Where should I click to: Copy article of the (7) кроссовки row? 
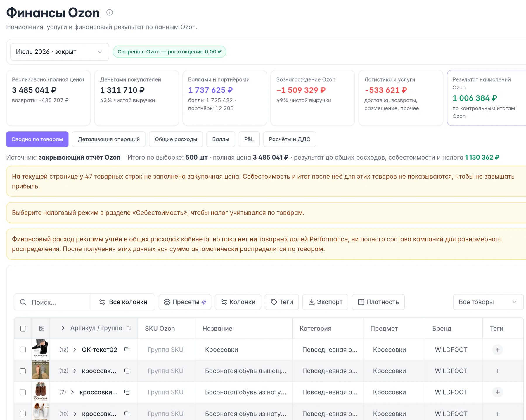(x=127, y=392)
